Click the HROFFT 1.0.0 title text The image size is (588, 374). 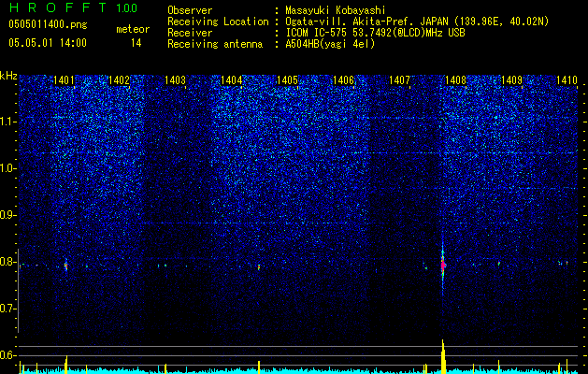pyautogui.click(x=73, y=7)
